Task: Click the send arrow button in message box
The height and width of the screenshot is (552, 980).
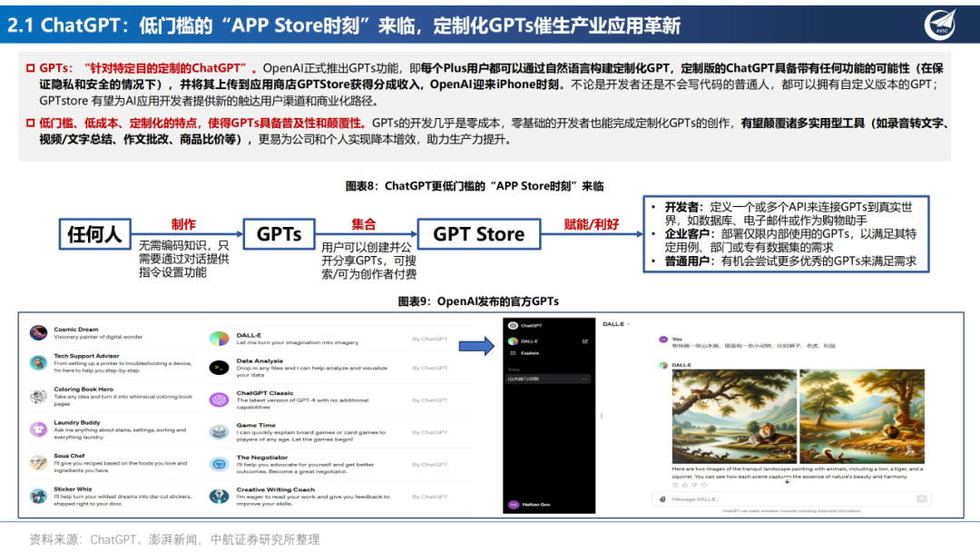Action: click(x=921, y=498)
